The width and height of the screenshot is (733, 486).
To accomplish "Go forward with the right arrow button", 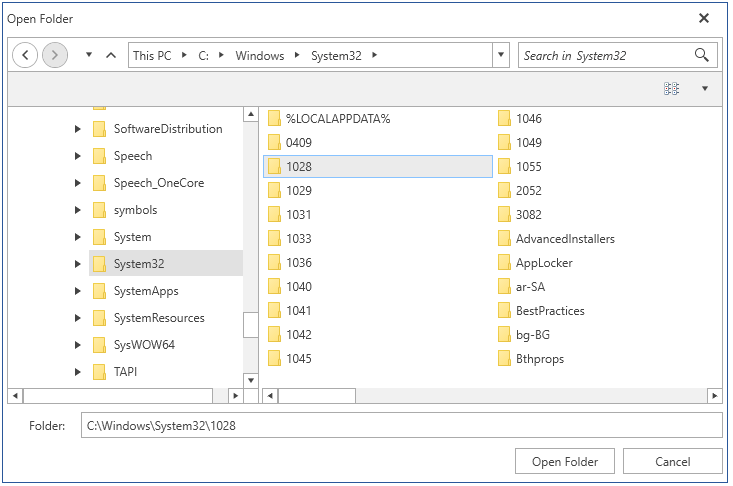I will 55,55.
